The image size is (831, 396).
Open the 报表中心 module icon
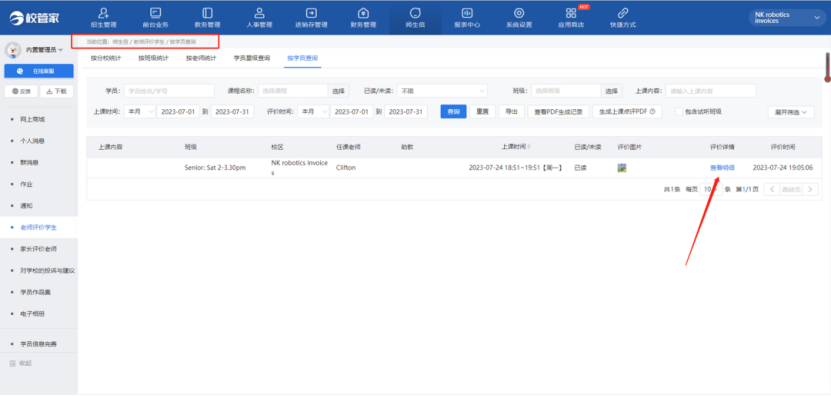[x=467, y=13]
